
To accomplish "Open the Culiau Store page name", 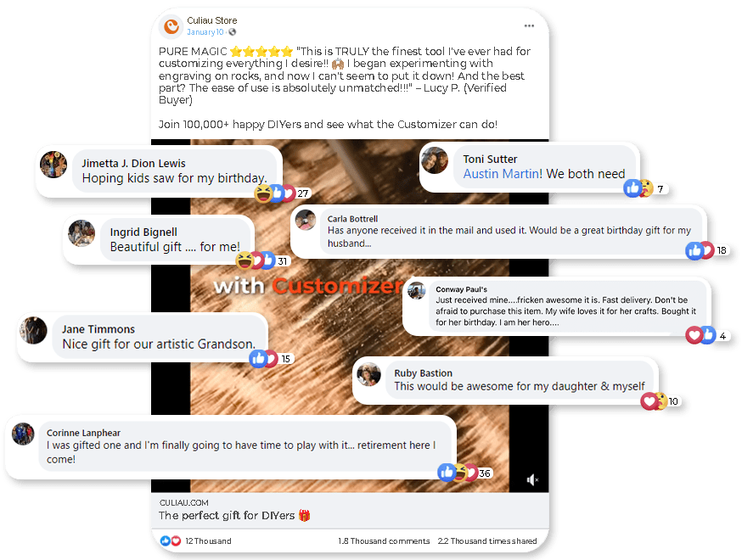I will [212, 20].
